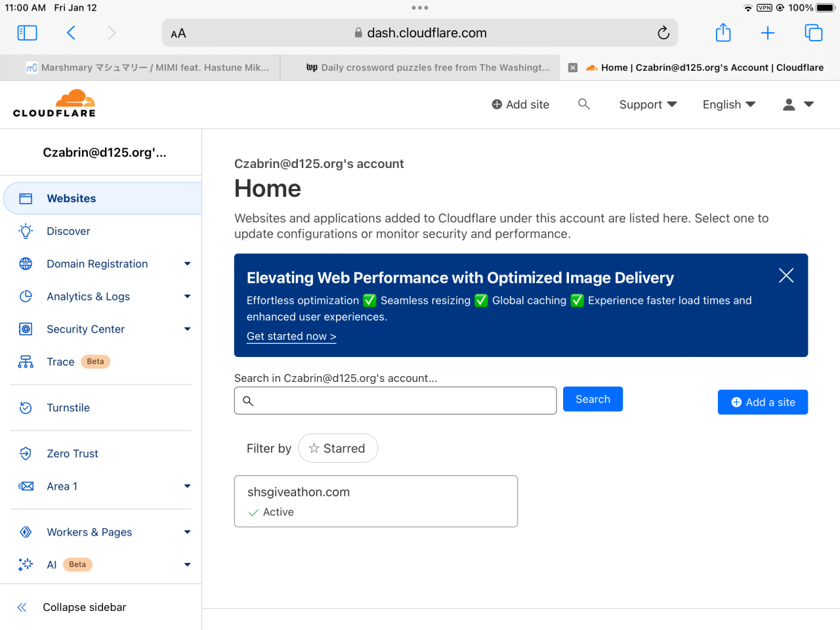
Task: Click the Cloudflare logo
Action: [54, 104]
